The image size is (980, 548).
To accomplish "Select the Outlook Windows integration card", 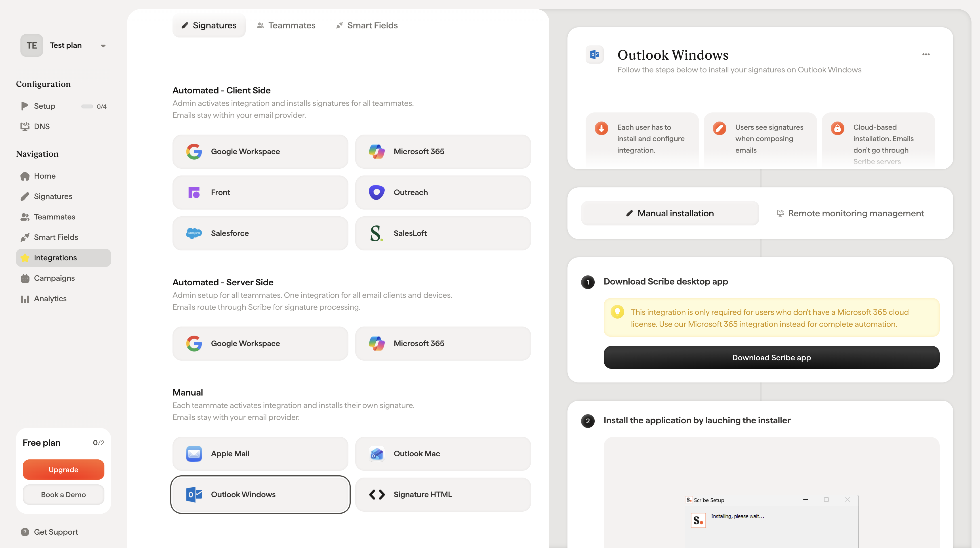I will click(260, 495).
